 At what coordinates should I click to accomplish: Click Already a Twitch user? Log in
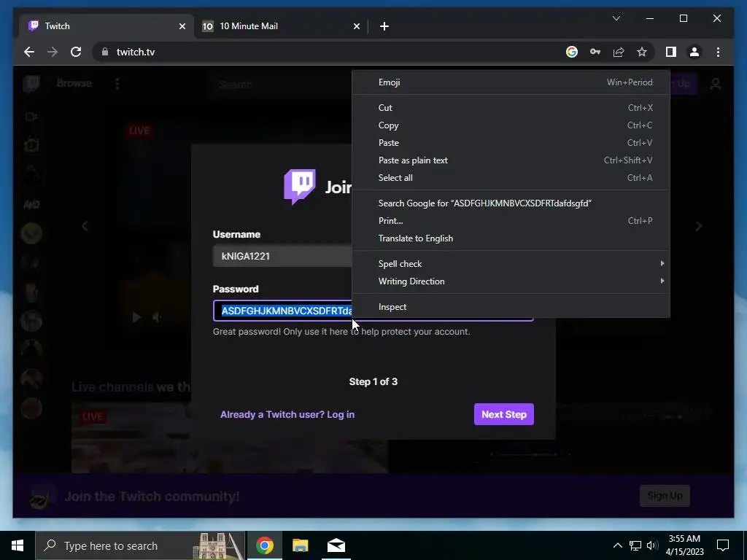coord(287,414)
